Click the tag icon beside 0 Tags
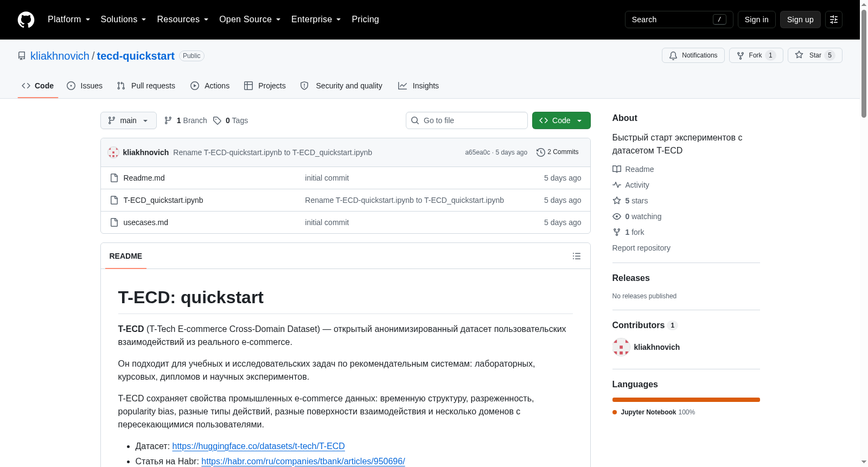The image size is (868, 467). click(x=217, y=120)
